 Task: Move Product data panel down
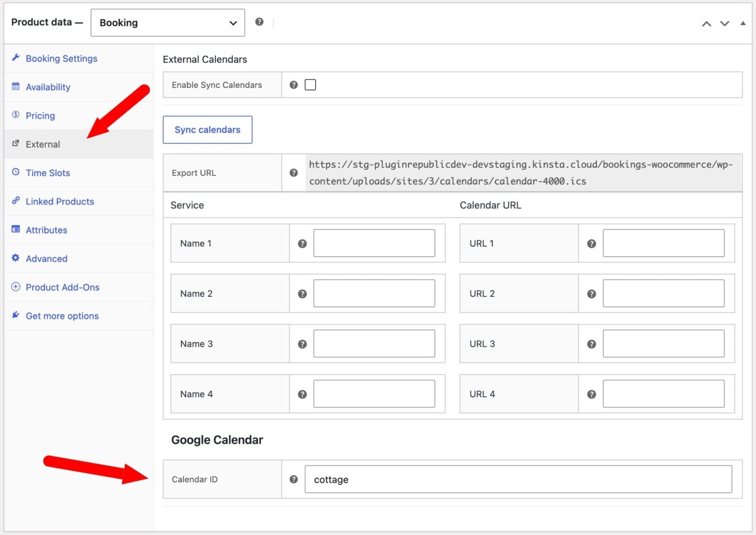pyautogui.click(x=725, y=24)
